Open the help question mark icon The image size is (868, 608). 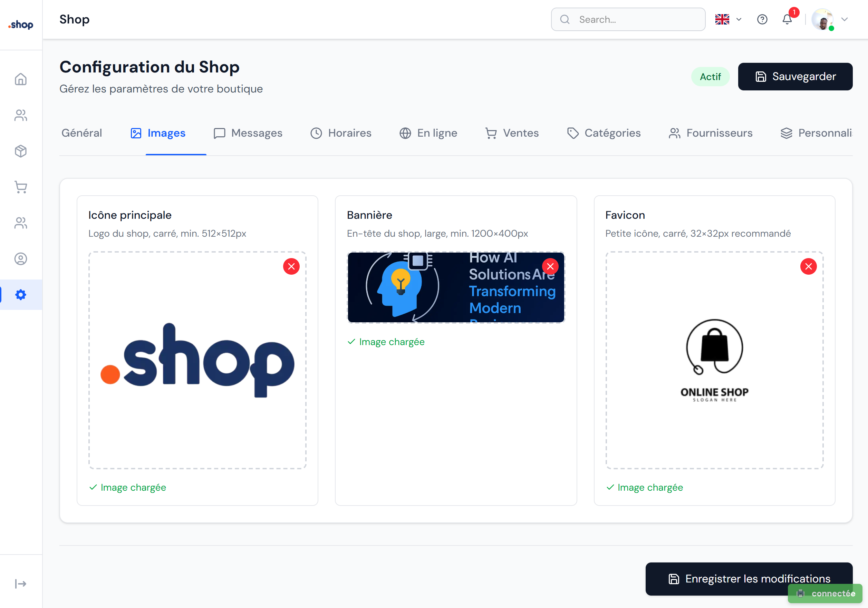763,19
